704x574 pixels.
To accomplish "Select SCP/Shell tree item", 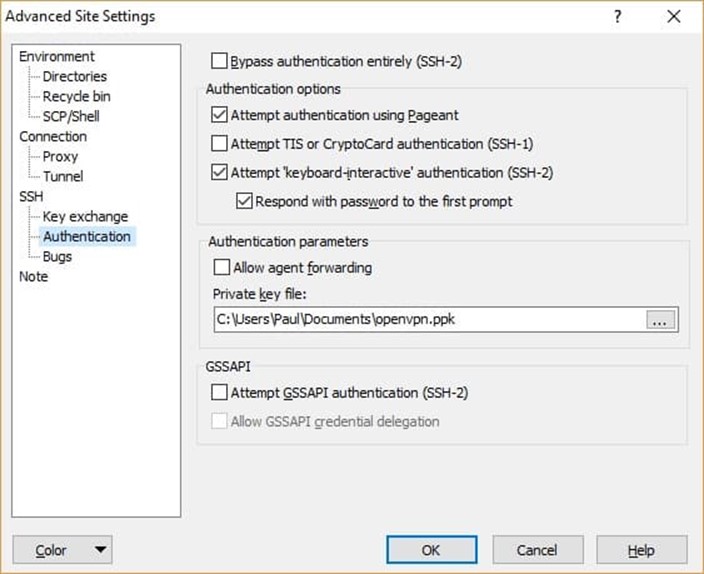I will [71, 117].
